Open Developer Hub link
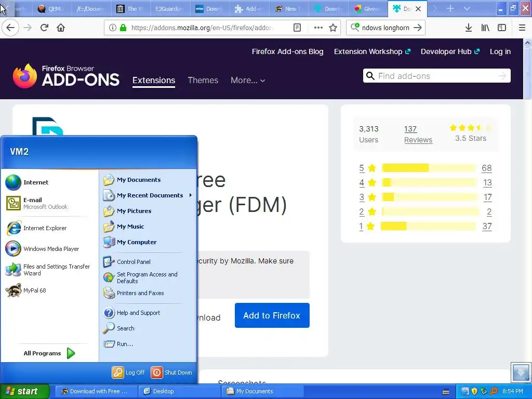Image resolution: width=532 pixels, height=399 pixels. click(x=450, y=51)
